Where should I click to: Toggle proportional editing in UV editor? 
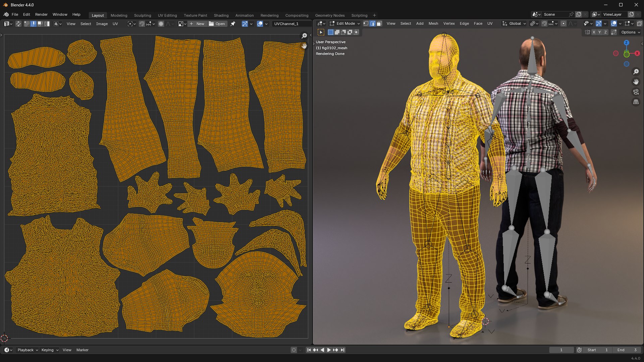(x=161, y=24)
